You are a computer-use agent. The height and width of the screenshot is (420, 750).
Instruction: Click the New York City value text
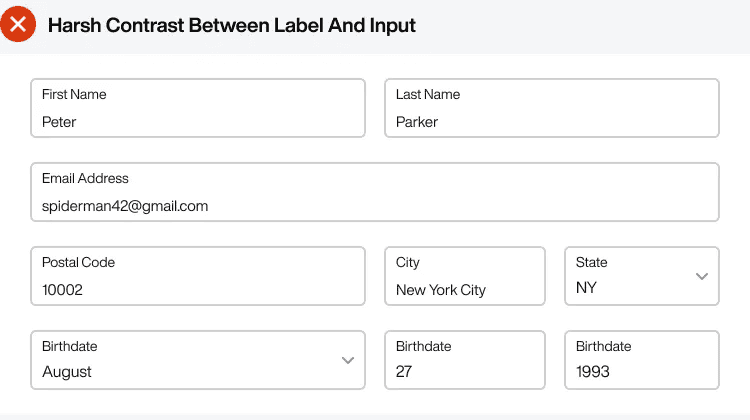click(441, 290)
